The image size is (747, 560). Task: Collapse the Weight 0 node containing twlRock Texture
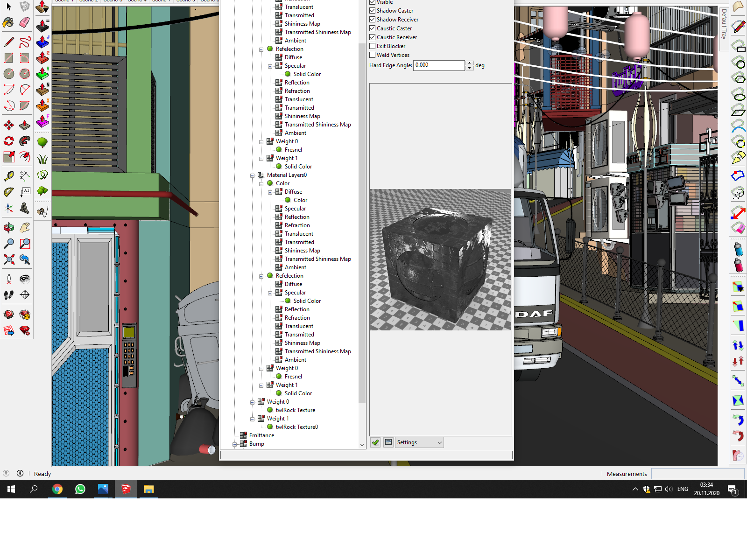click(x=253, y=402)
